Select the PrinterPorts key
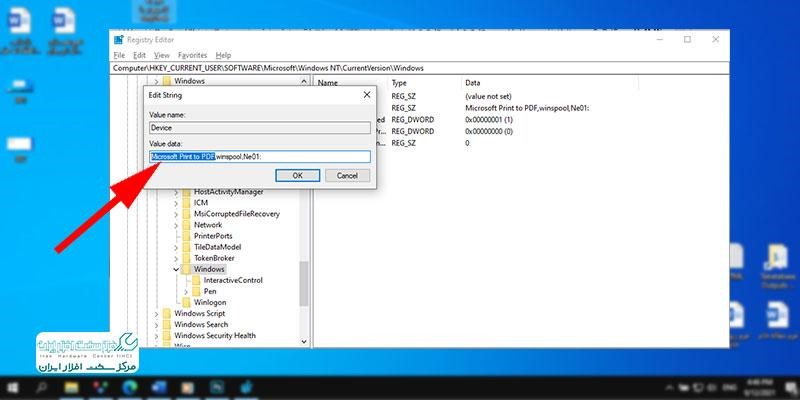This screenshot has width=800, height=400. [x=213, y=236]
